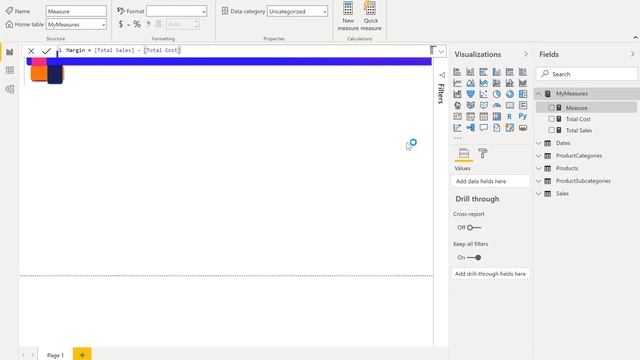Image resolution: width=640 pixels, height=360 pixels.
Task: Open the Fields well tab
Action: [464, 153]
